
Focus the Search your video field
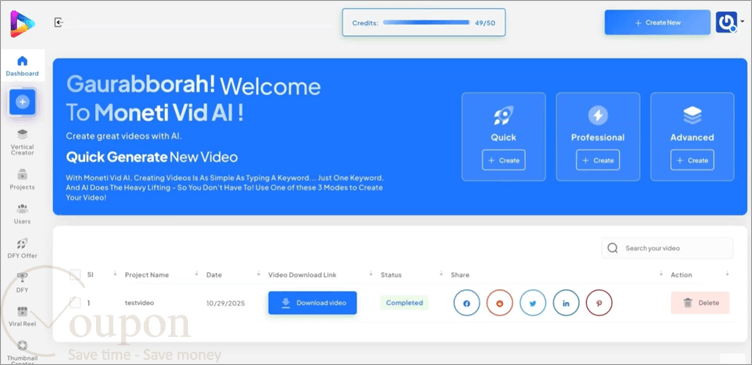(x=667, y=248)
